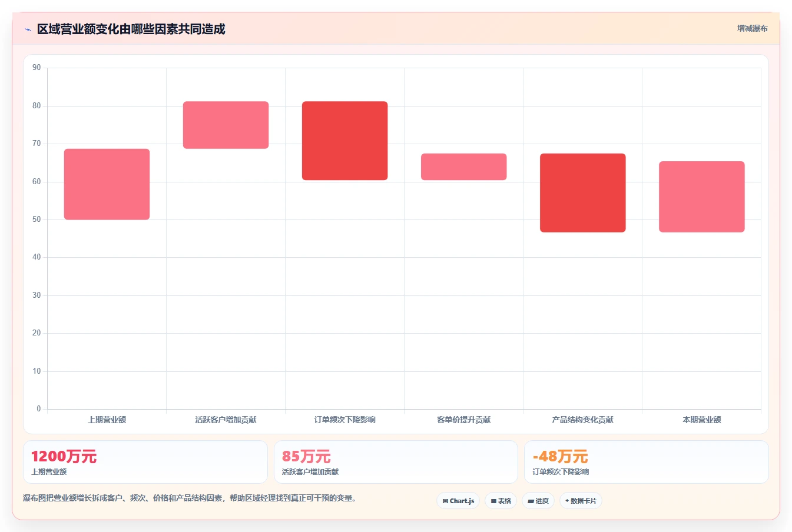Select the 本期营业额 bar
792x532 pixels.
[701, 197]
